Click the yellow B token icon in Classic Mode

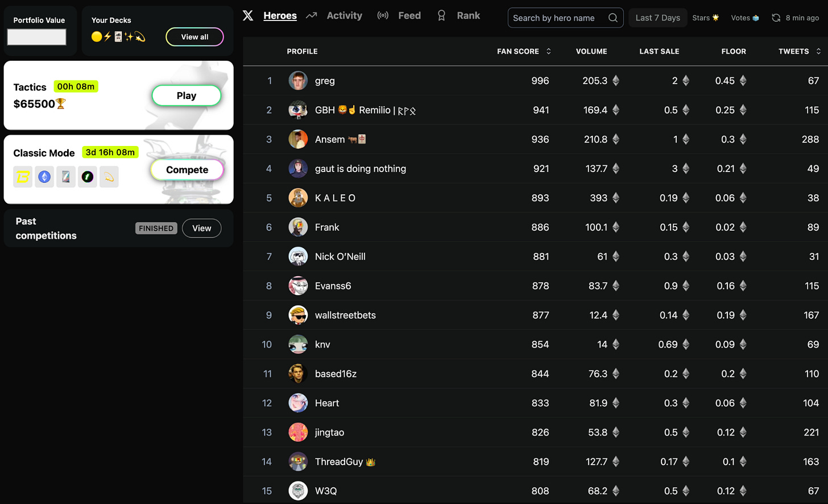(23, 177)
